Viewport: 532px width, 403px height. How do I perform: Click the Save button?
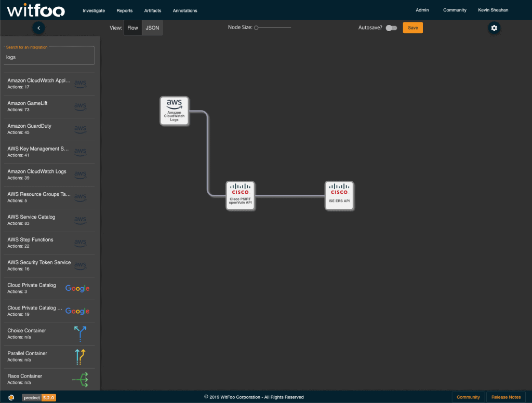pos(413,28)
